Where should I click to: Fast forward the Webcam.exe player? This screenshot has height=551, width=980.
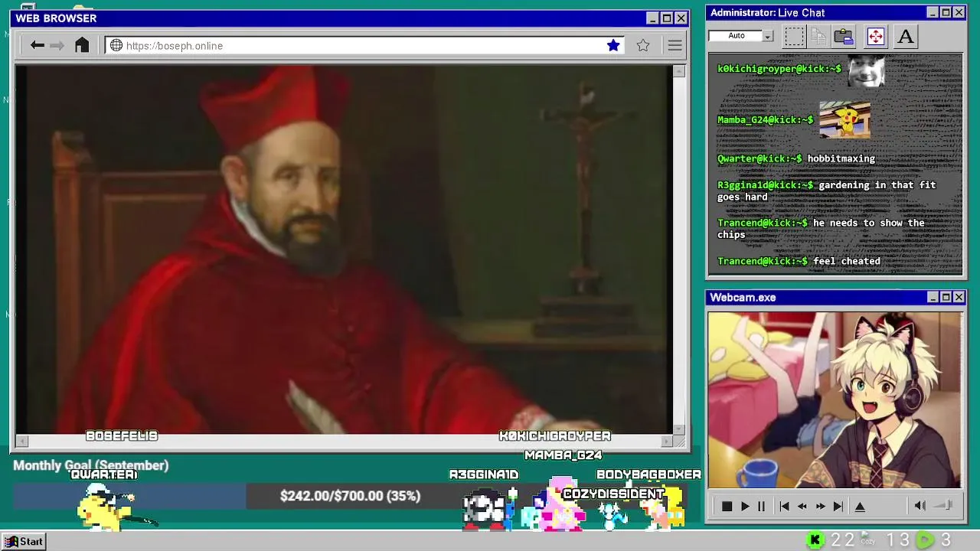click(x=820, y=506)
